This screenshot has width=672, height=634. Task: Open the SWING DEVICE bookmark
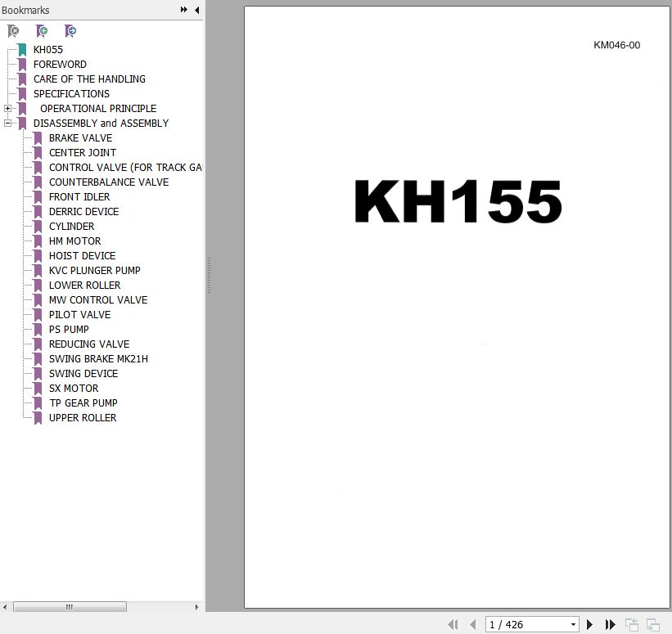point(83,374)
